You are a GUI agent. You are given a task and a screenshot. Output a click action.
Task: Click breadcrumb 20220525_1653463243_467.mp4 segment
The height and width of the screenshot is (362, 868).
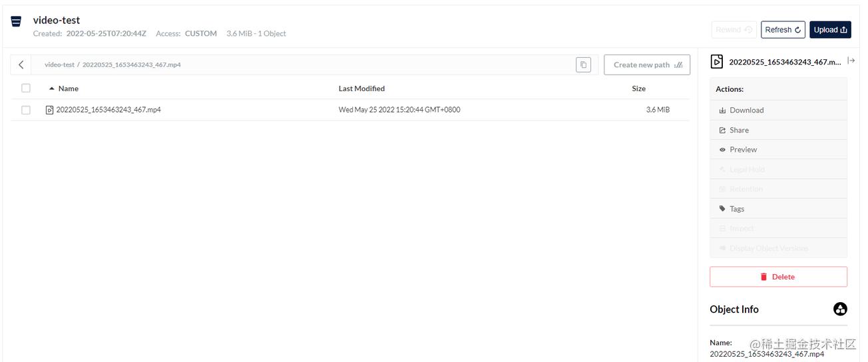coord(132,65)
